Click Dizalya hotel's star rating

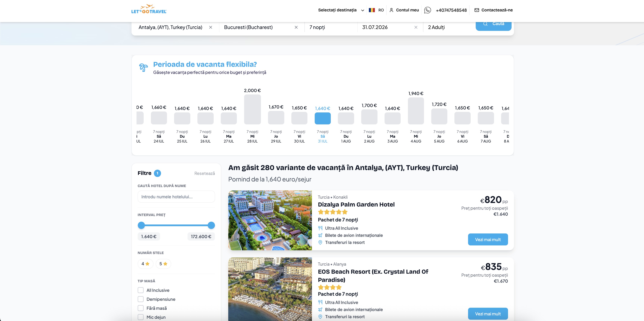(x=333, y=212)
